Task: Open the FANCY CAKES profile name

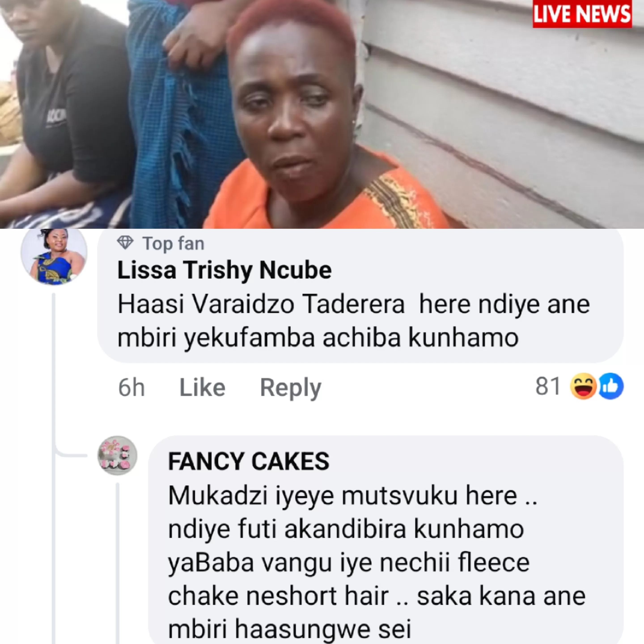Action: (249, 462)
